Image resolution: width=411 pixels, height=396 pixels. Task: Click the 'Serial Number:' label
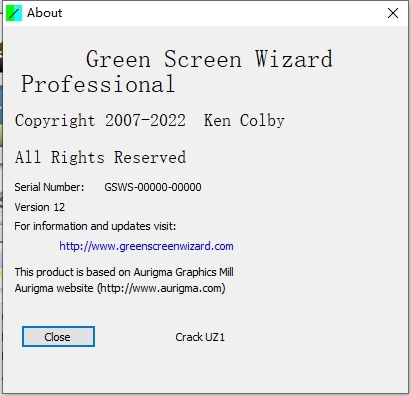click(49, 187)
